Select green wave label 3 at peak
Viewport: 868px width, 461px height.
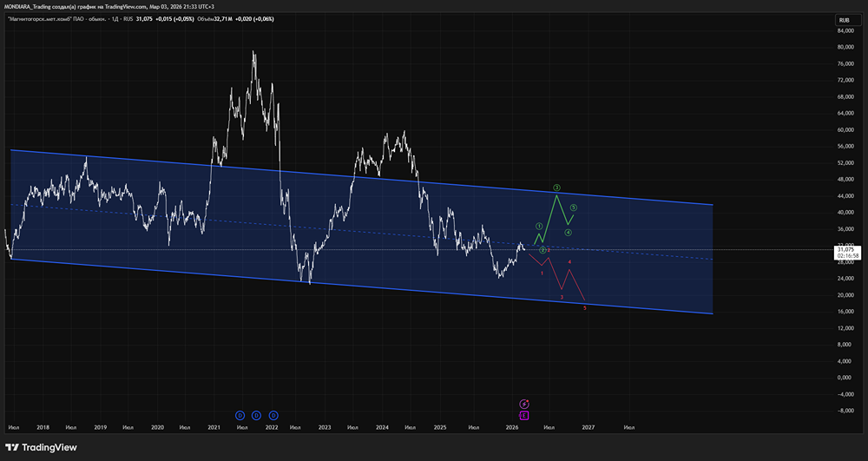coord(557,188)
